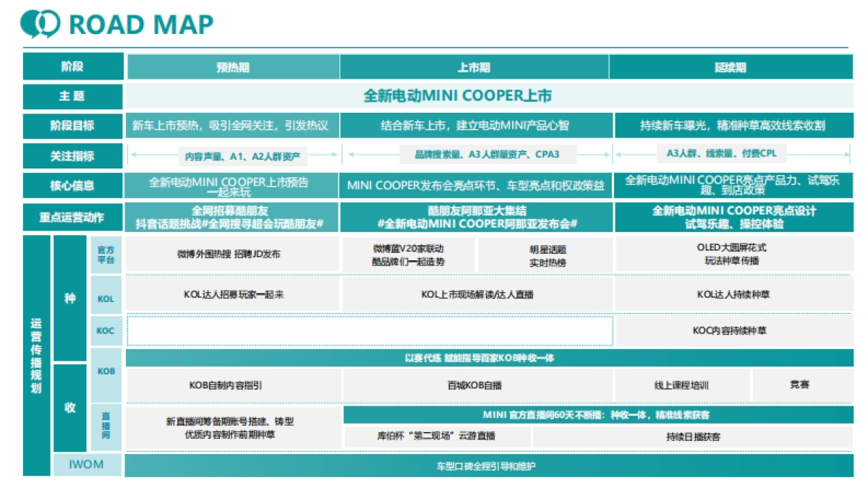Click the 重点运营动作 row label

click(72, 215)
